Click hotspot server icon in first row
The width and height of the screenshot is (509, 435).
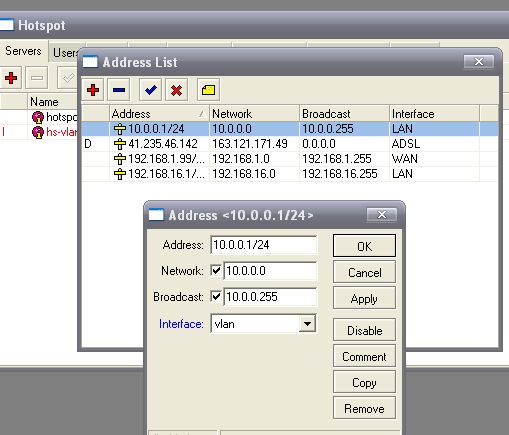38,117
